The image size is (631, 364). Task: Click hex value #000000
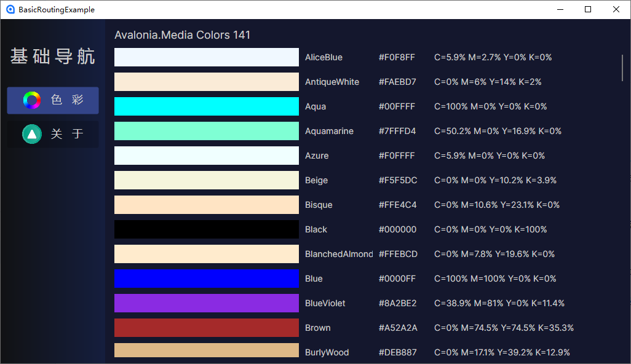(x=397, y=229)
